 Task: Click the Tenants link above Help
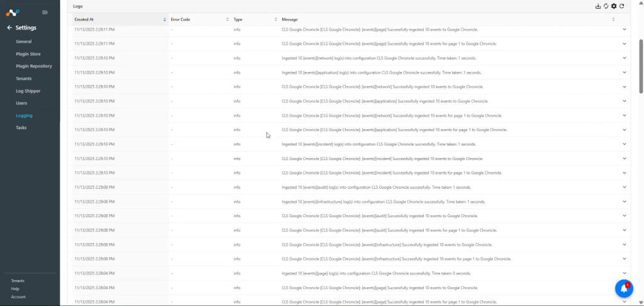coord(18,281)
